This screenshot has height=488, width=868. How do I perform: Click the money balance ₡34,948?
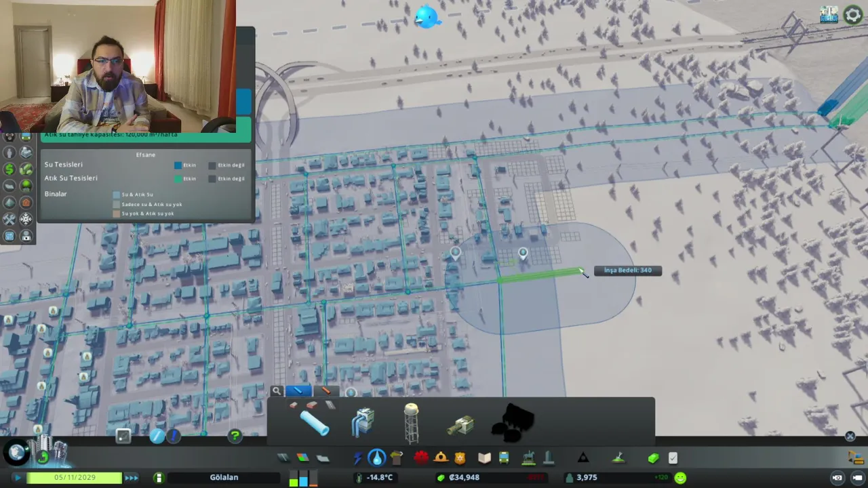[464, 478]
